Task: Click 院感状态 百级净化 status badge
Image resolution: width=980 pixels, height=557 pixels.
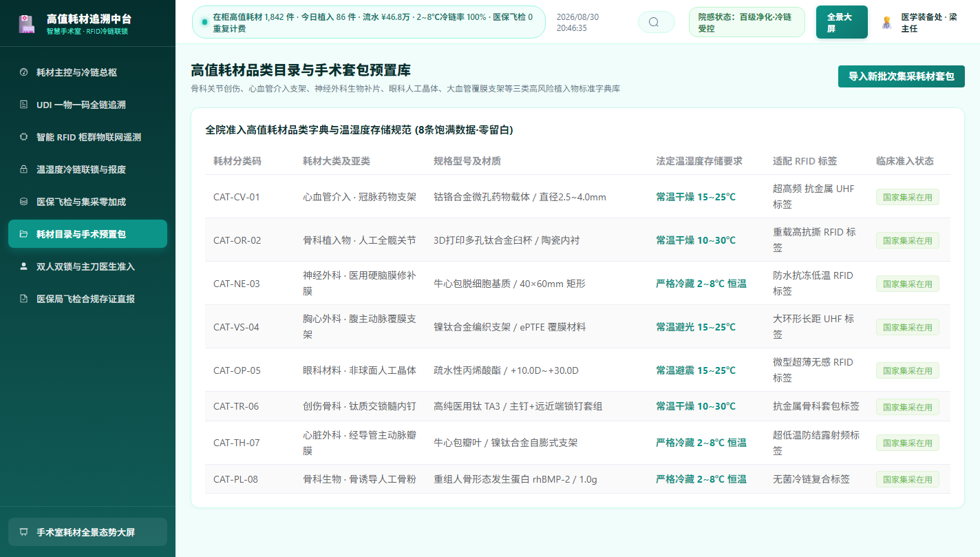Action: pos(747,22)
